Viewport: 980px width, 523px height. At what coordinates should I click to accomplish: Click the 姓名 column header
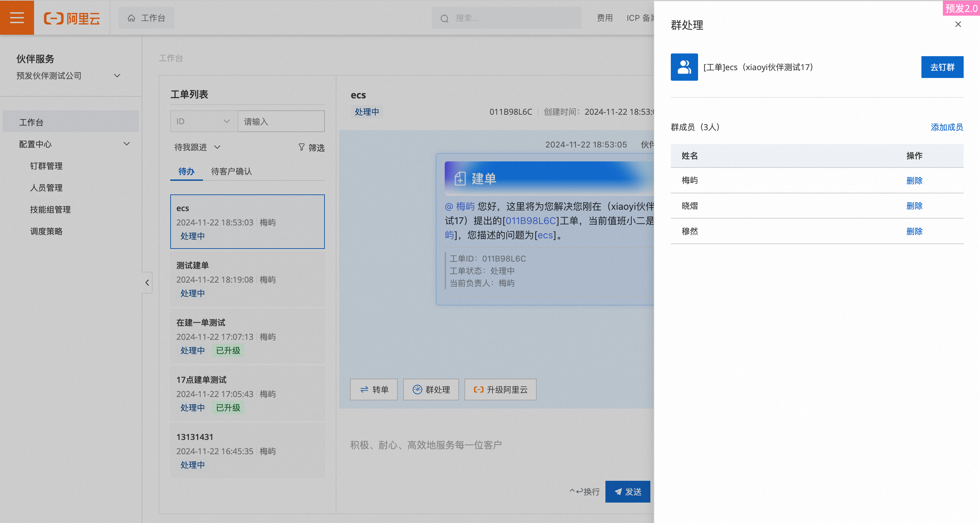click(689, 156)
